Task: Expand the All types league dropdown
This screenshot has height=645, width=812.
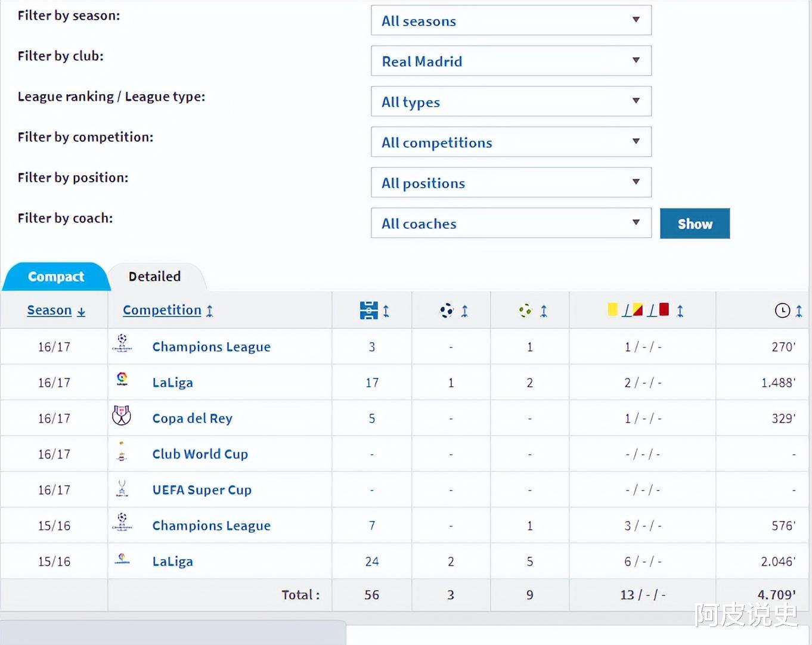Action: pos(511,101)
